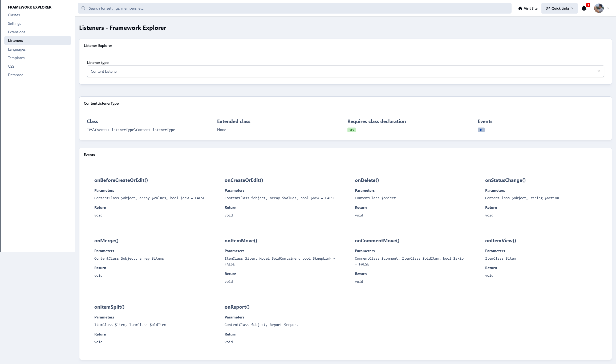
Task: Click the Extended class value None
Action: (221, 130)
